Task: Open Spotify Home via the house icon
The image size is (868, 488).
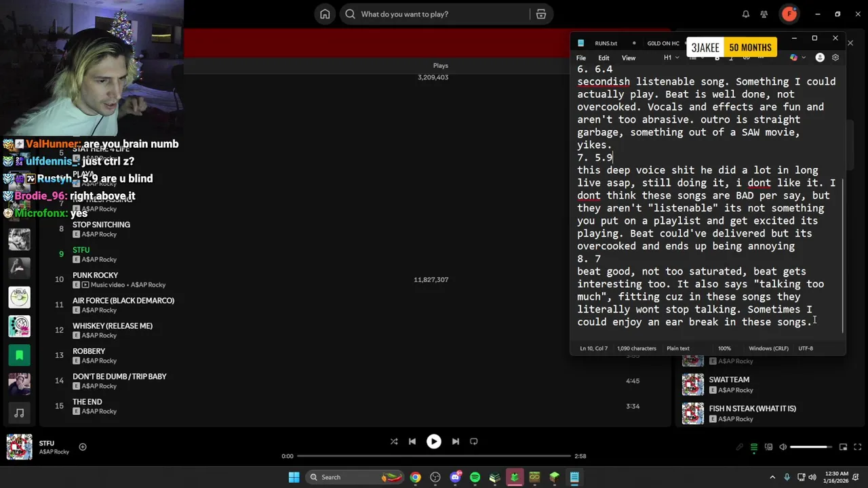Action: [x=325, y=14]
